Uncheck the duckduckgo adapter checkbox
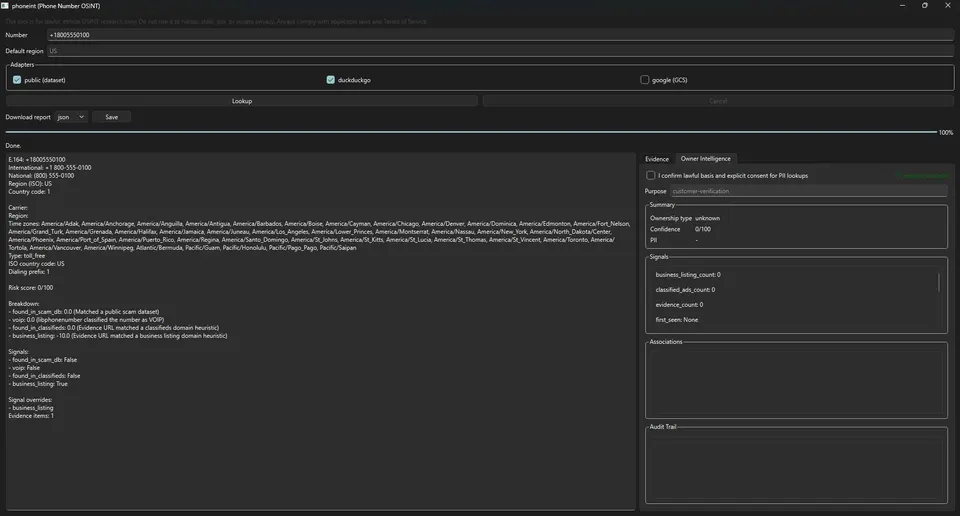960x516 pixels. (x=331, y=80)
